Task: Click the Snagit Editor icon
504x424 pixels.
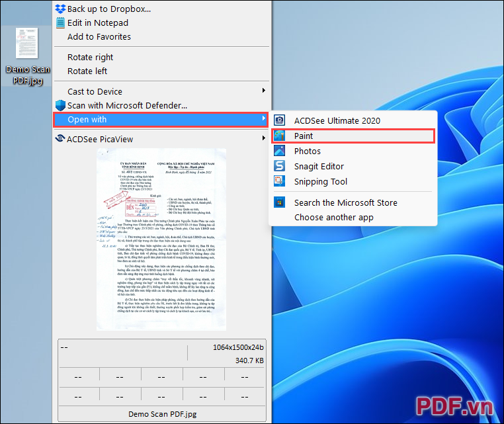Action: pos(279,166)
